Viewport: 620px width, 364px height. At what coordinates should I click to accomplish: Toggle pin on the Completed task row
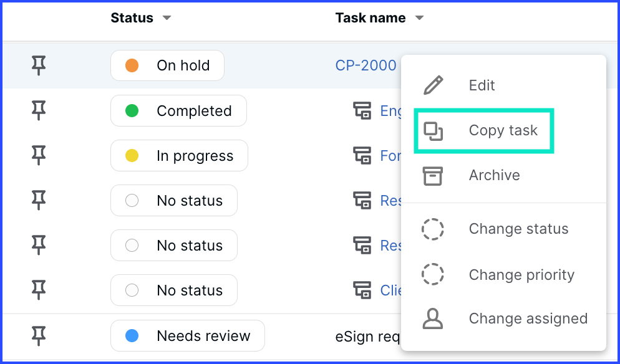tap(38, 110)
